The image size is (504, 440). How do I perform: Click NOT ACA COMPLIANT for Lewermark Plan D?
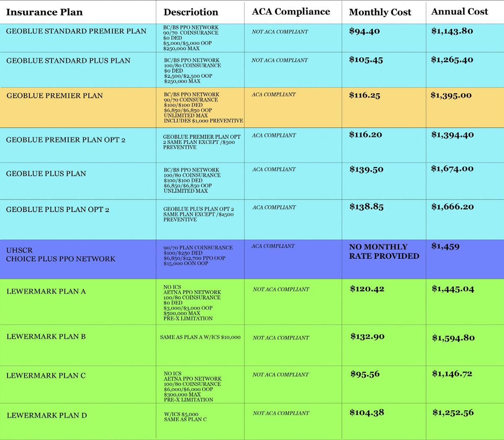point(281,413)
